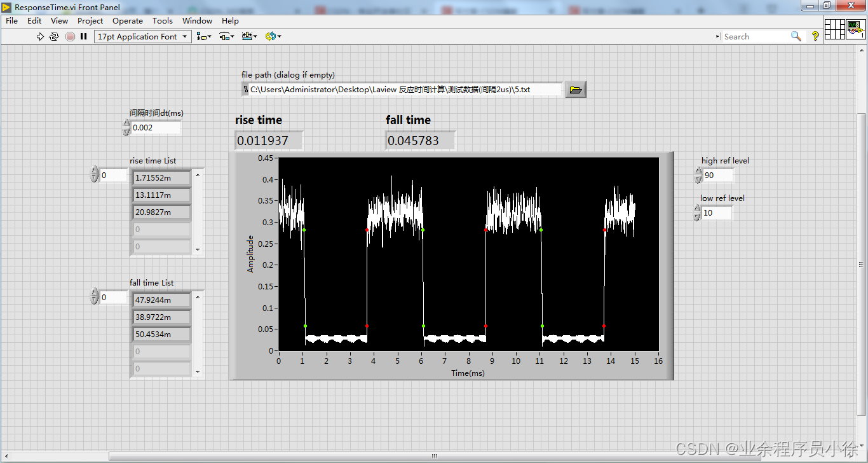
Task: Click the 16 maximum X-axis value
Action: click(658, 361)
